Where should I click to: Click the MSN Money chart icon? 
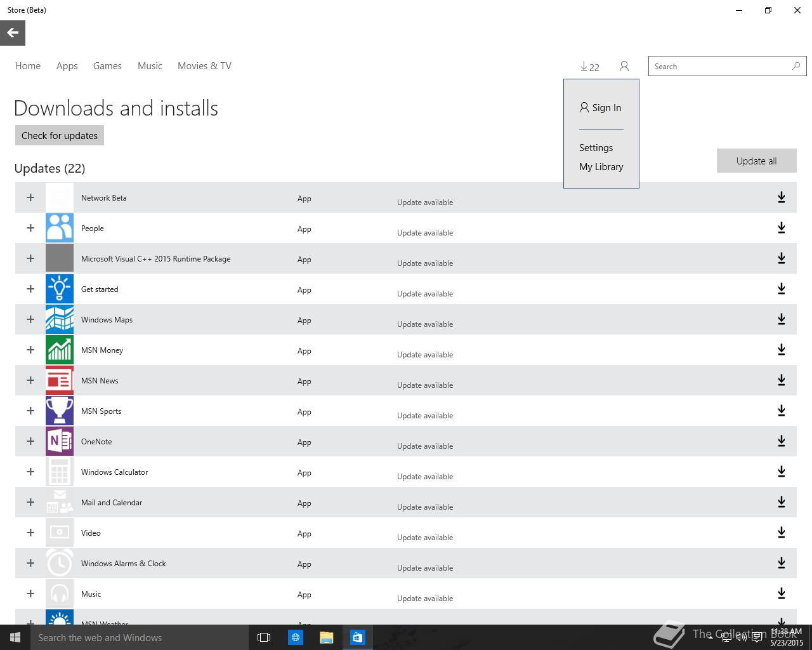click(x=60, y=350)
